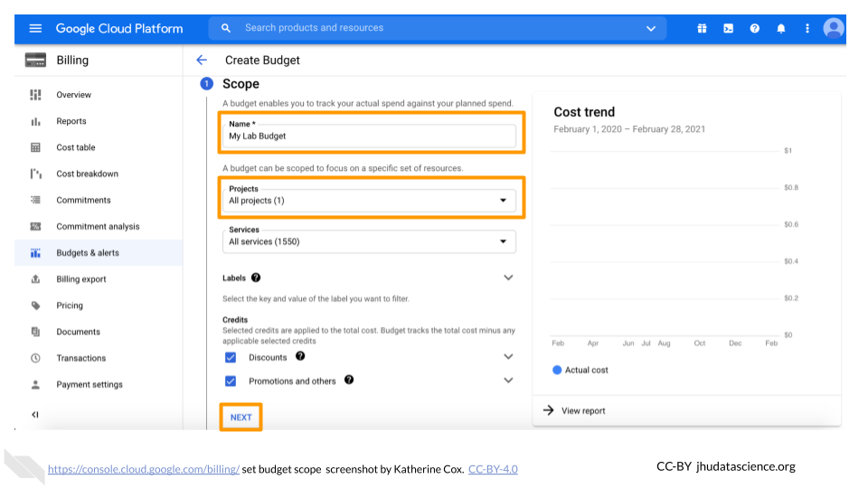Click the Promotions and others help icon

point(349,380)
